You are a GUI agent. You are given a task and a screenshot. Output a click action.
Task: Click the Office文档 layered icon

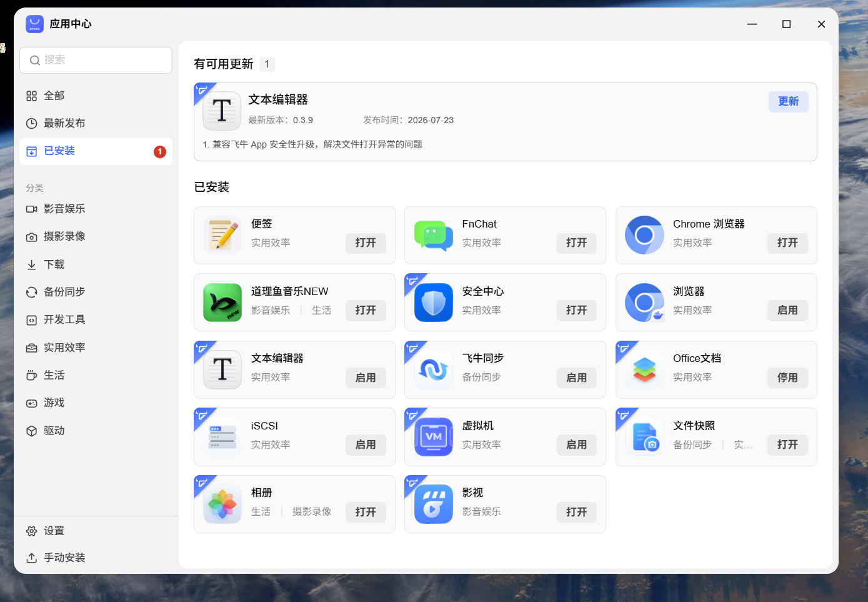[x=644, y=369]
